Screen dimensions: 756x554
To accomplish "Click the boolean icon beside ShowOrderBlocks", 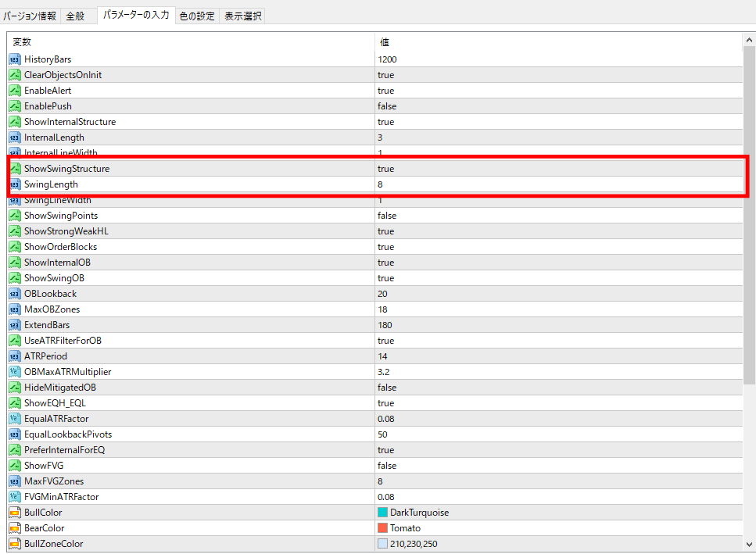I will pyautogui.click(x=15, y=247).
